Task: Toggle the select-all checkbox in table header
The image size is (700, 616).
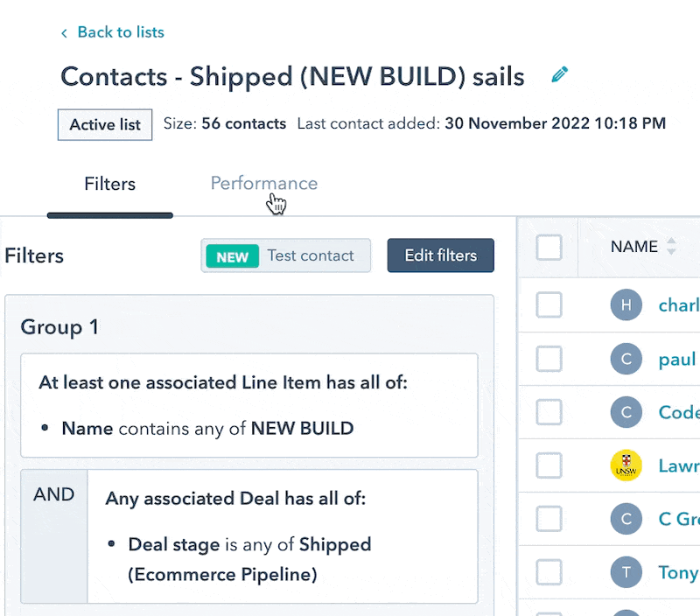Action: [549, 248]
